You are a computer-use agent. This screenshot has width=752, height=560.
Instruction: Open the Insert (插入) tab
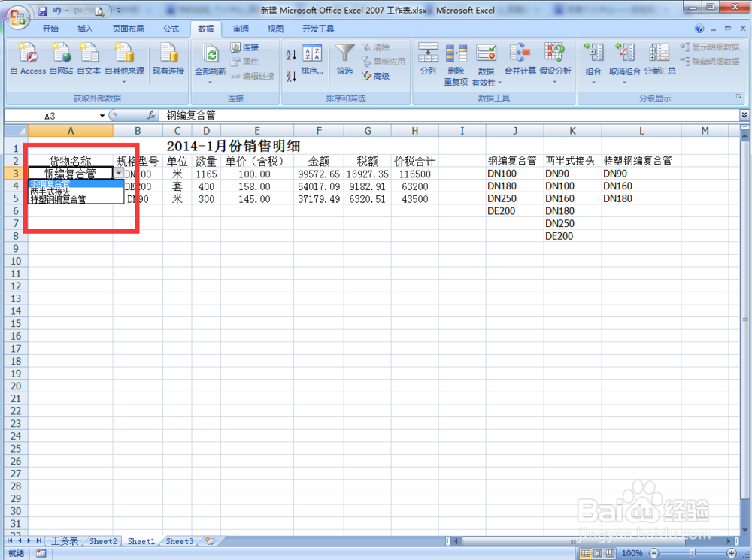(x=86, y=29)
